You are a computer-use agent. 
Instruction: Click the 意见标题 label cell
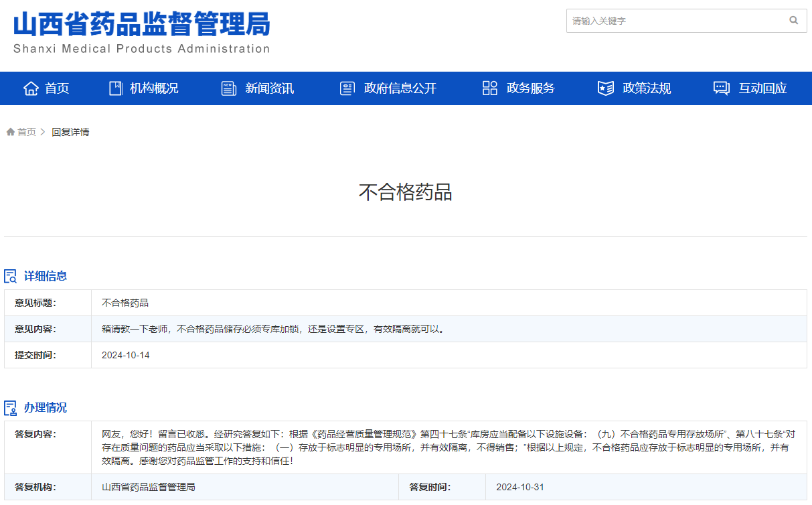[x=48, y=303]
